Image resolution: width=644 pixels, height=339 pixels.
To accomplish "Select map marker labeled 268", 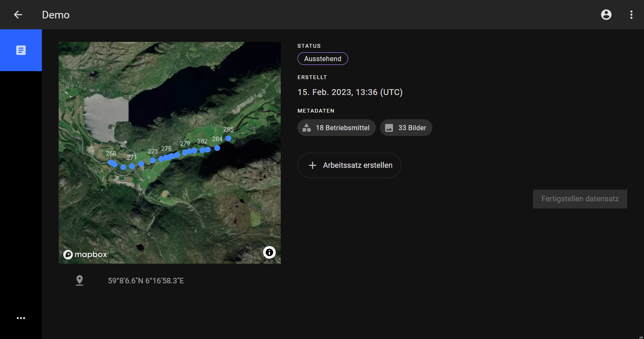I will point(111,162).
